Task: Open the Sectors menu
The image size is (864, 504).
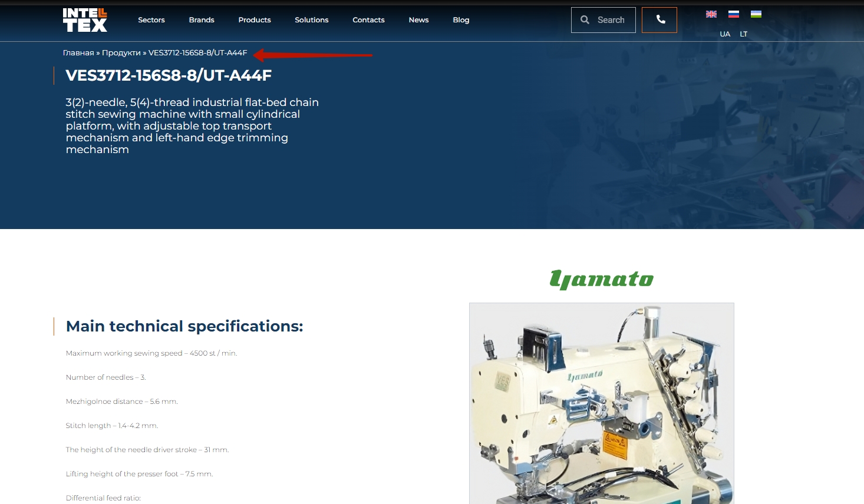Action: pyautogui.click(x=151, y=20)
